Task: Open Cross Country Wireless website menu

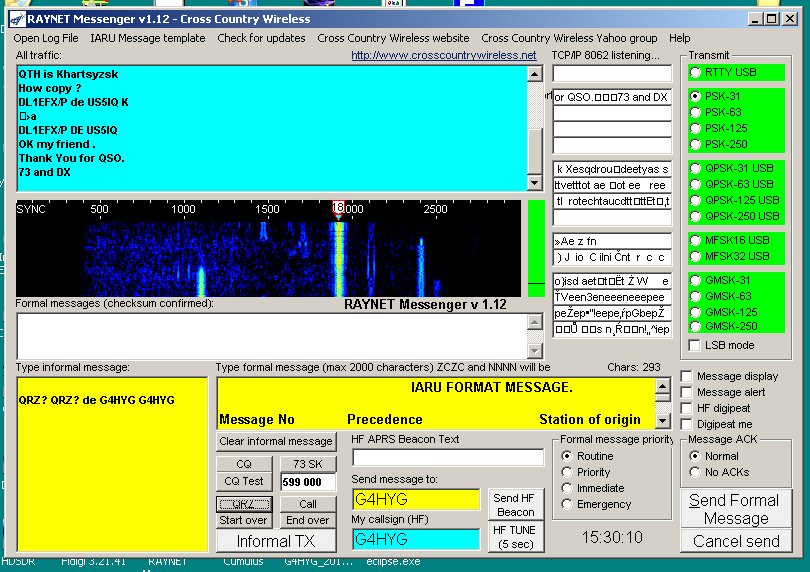Action: pyautogui.click(x=393, y=38)
